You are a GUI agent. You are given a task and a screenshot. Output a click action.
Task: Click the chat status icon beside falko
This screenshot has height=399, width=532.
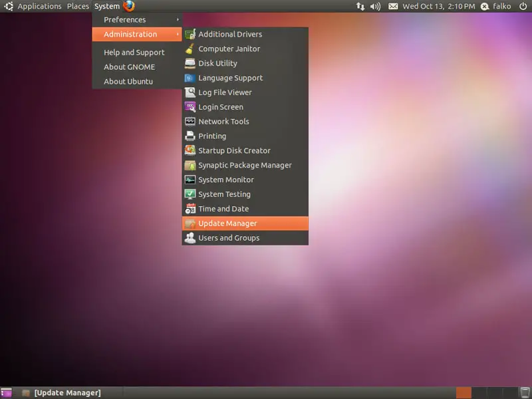pos(485,7)
